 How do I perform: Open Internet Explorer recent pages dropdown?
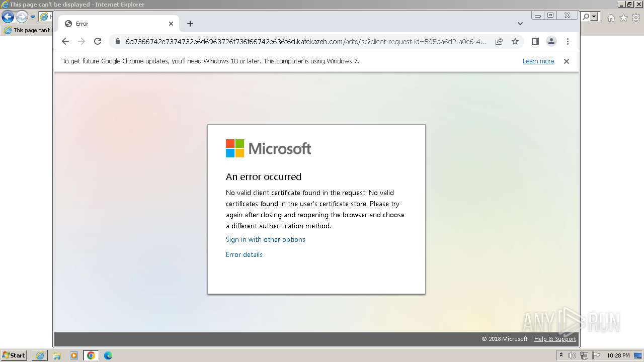tap(33, 17)
